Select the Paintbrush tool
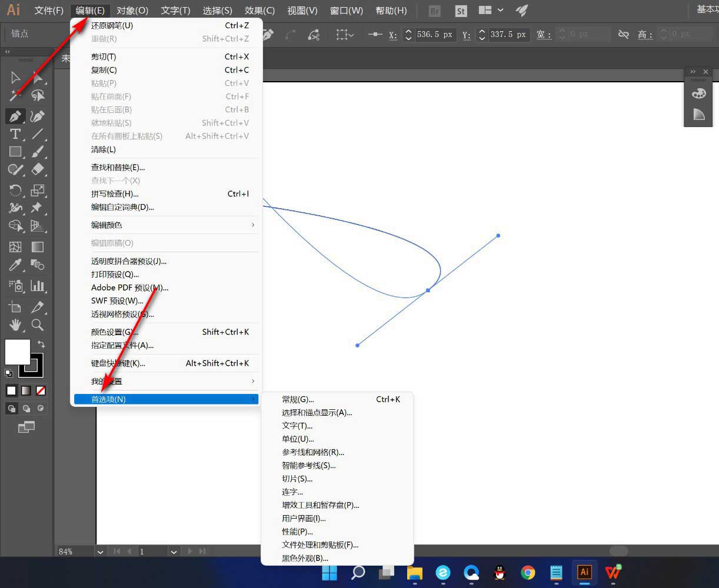Image resolution: width=719 pixels, height=588 pixels. click(36, 152)
